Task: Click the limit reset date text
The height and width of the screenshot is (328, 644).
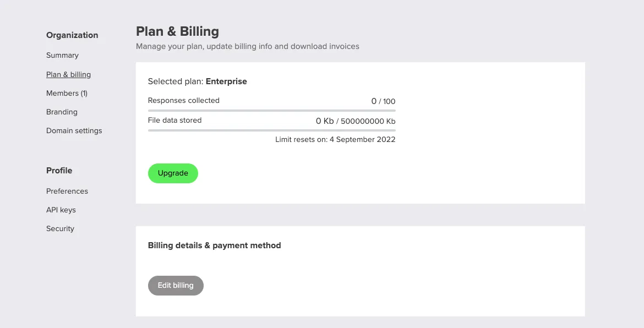Action: click(x=335, y=139)
